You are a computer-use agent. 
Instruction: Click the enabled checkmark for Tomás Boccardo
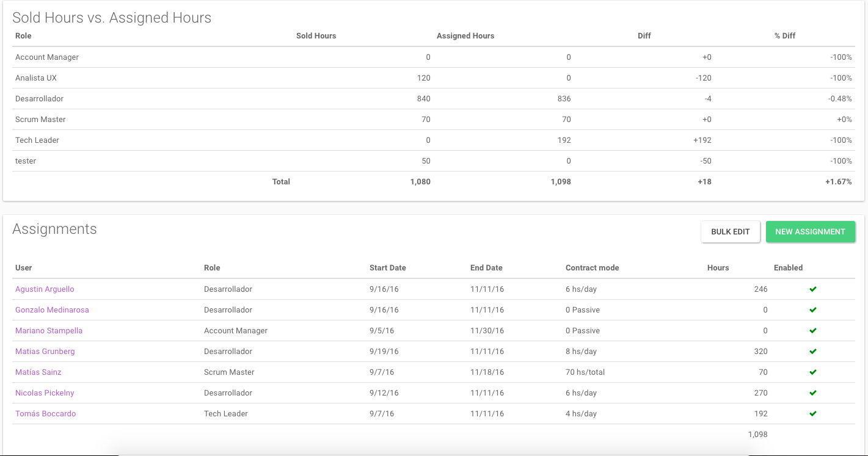[812, 414]
